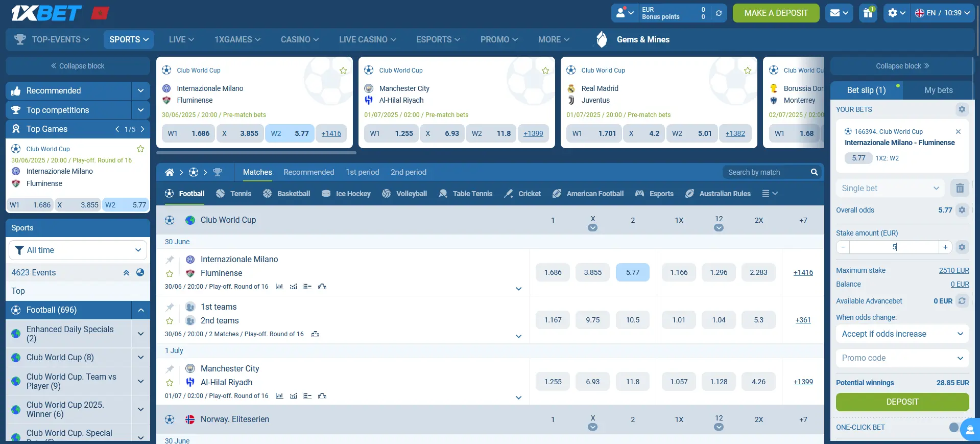Go to home icon in breadcrumb
This screenshot has height=444, width=980.
(x=170, y=172)
